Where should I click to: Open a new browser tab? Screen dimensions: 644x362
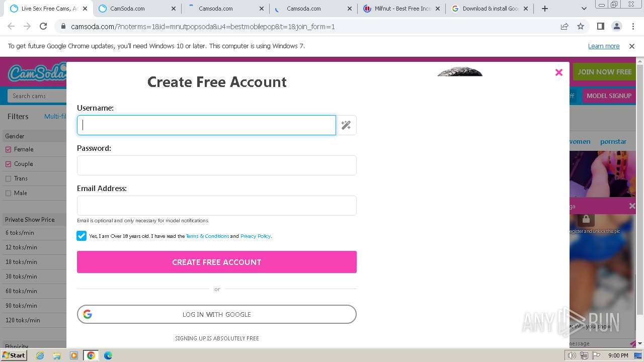coord(545,9)
